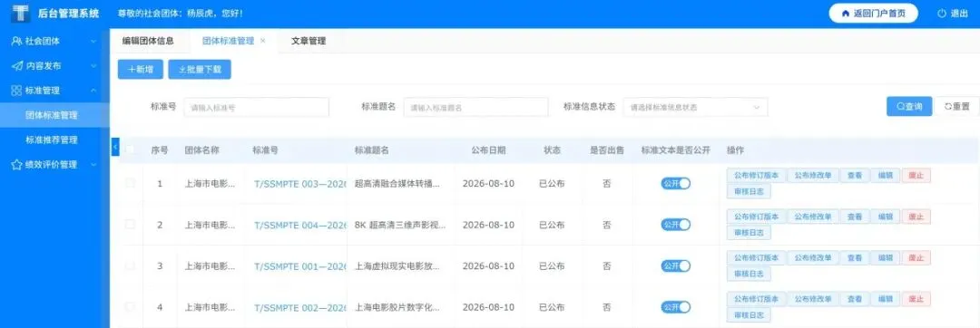The width and height of the screenshot is (980, 328).
Task: Focus the 标准题名 input field
Action: (475, 107)
